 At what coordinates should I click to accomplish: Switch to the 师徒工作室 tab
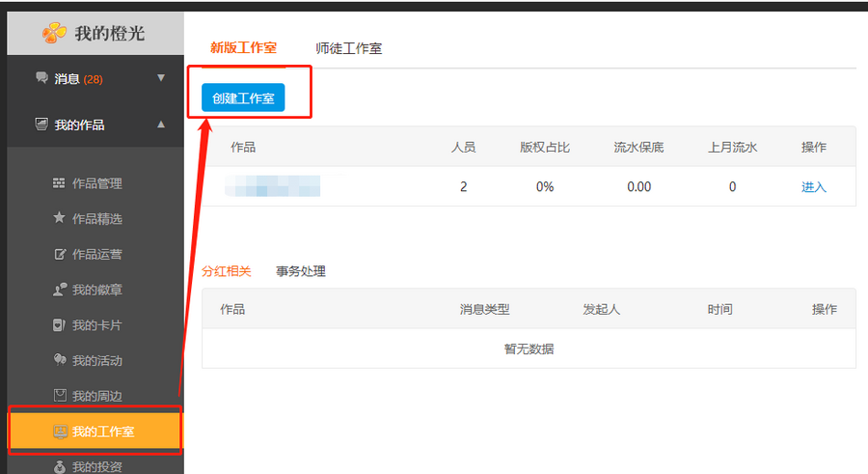tap(348, 48)
